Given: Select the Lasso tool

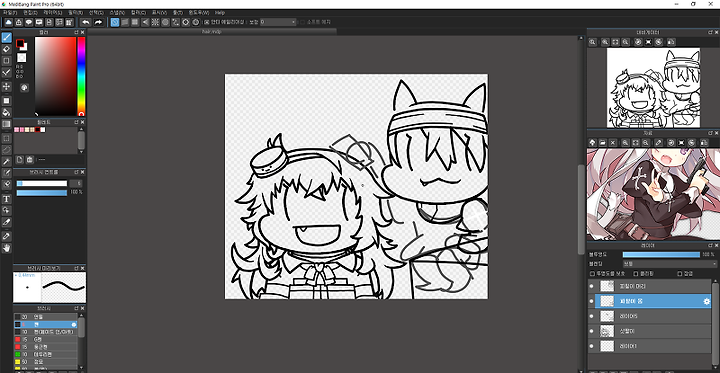Looking at the screenshot, I should 6,149.
